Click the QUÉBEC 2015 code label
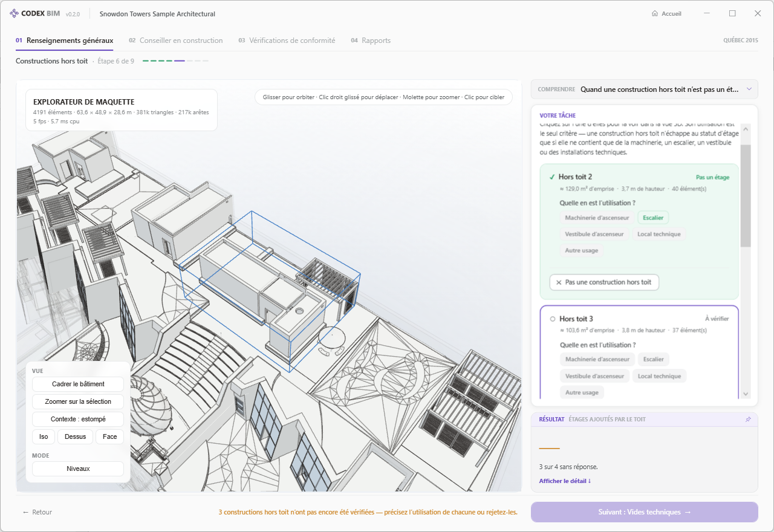This screenshot has height=532, width=774. point(741,41)
